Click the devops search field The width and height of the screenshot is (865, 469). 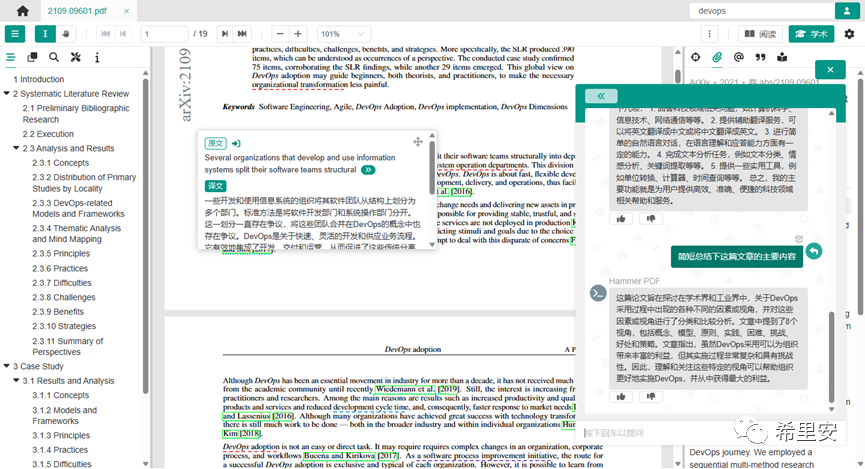click(761, 11)
